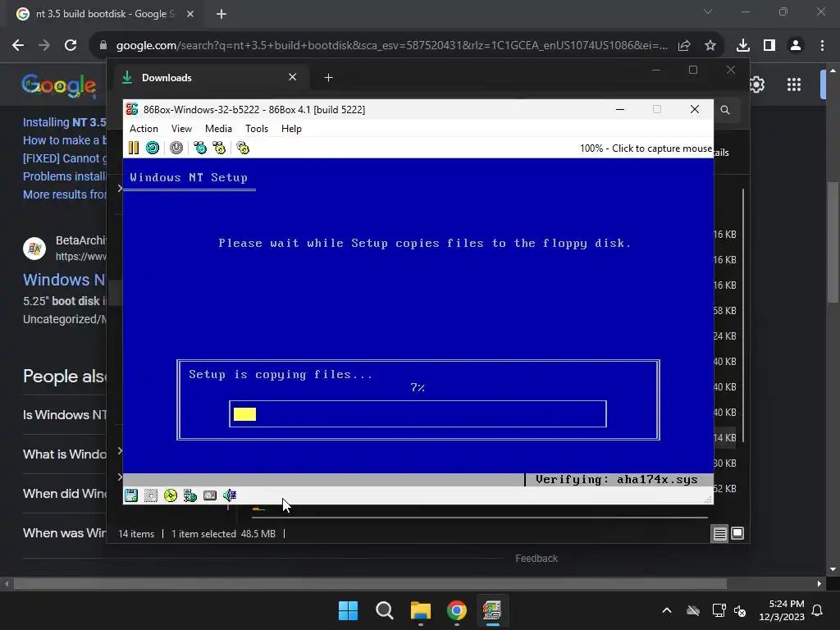Viewport: 840px width, 630px height.
Task: Click the hard reset toolbar icon
Action: 153,148
